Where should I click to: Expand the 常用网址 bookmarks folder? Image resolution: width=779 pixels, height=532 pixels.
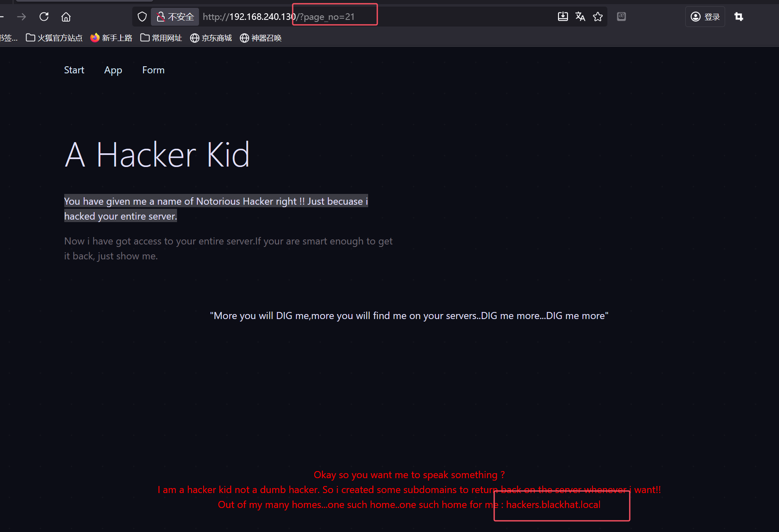pyautogui.click(x=161, y=38)
